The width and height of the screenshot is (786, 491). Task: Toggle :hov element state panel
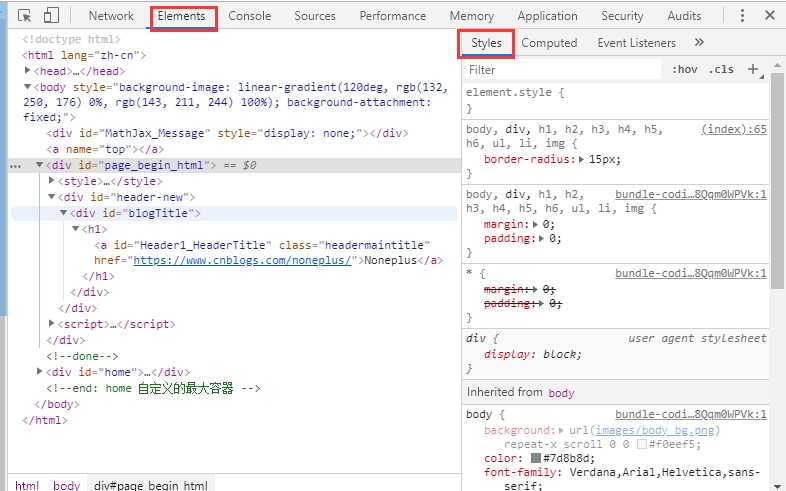tap(685, 69)
